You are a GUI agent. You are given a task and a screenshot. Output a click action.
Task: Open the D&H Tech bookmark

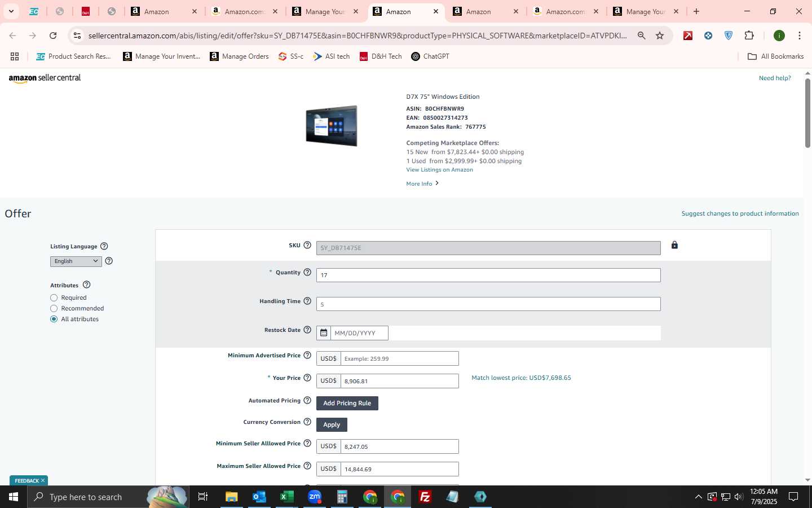click(381, 56)
